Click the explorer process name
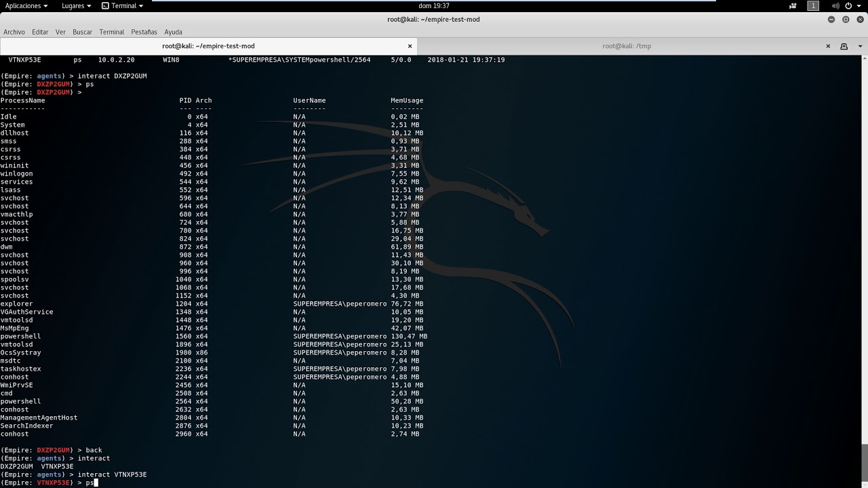 16,304
